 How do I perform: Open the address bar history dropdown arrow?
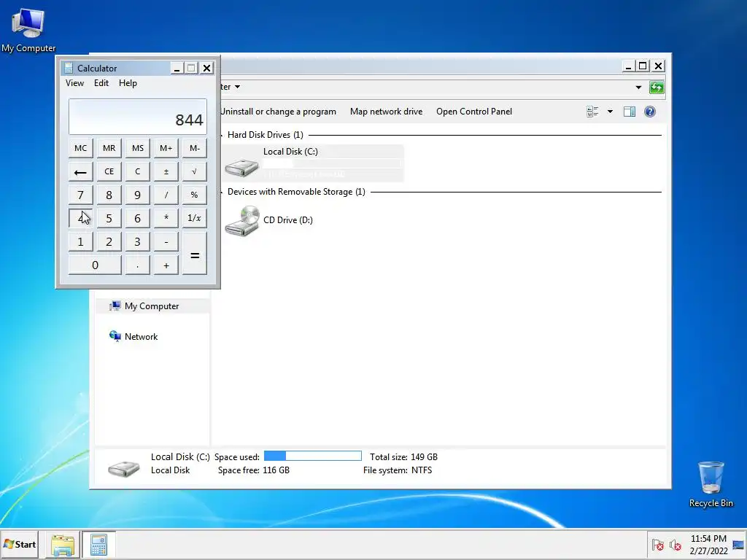coord(638,87)
